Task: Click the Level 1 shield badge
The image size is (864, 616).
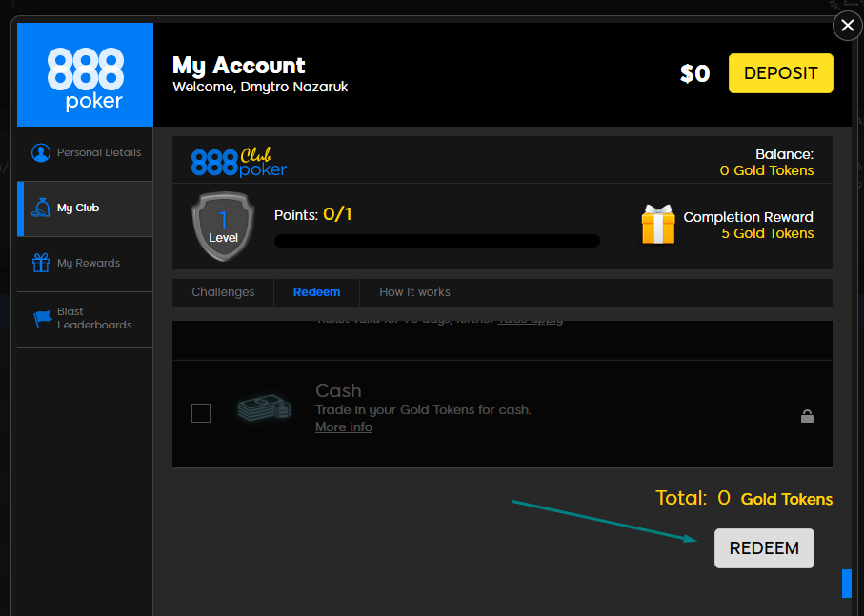Action: click(x=224, y=227)
